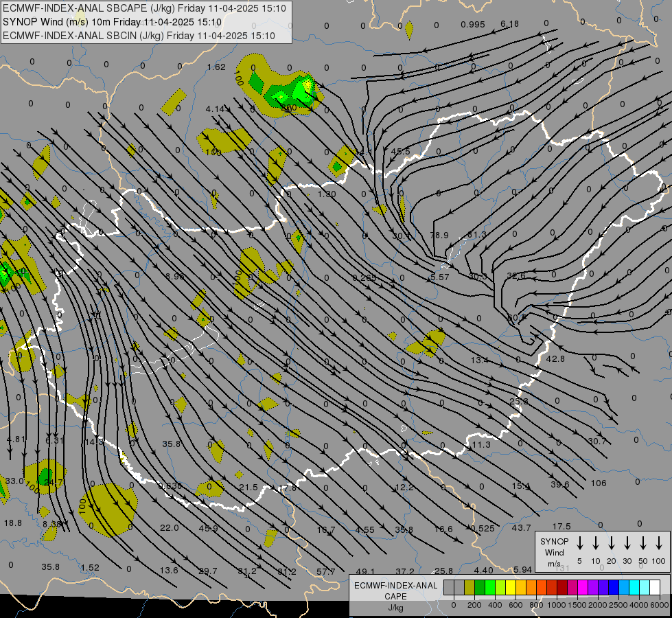Pick the dark red swatch at 1000 J/kg
This screenshot has height=618, width=672.
562,588
